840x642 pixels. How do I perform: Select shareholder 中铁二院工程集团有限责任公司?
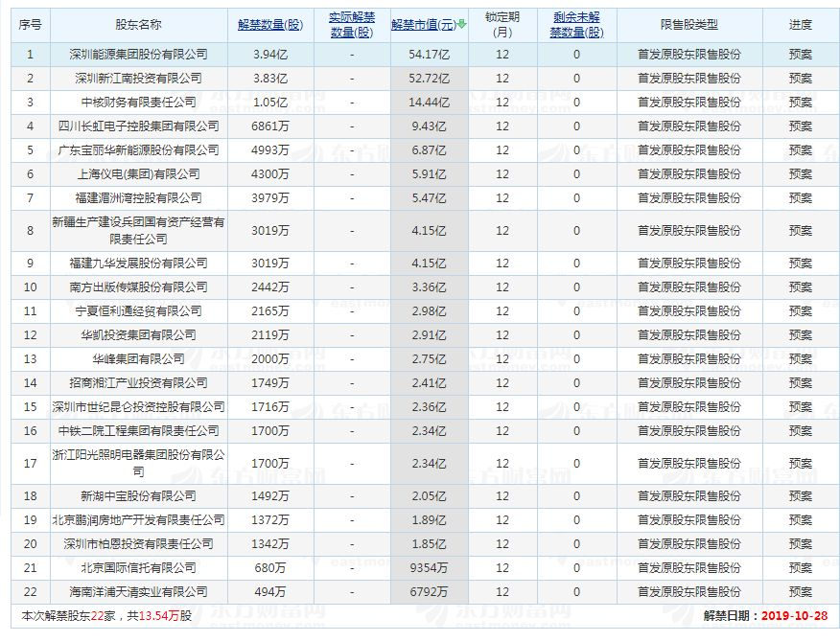point(138,430)
